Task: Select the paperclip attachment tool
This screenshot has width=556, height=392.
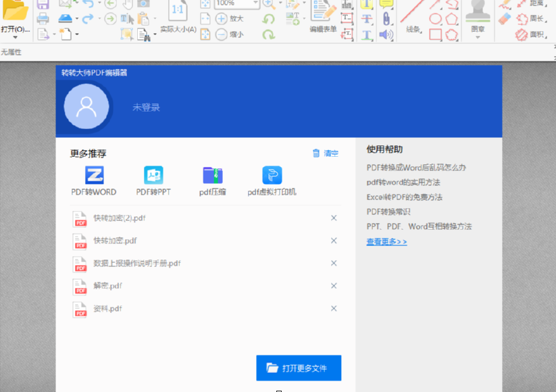Action: coord(386,18)
